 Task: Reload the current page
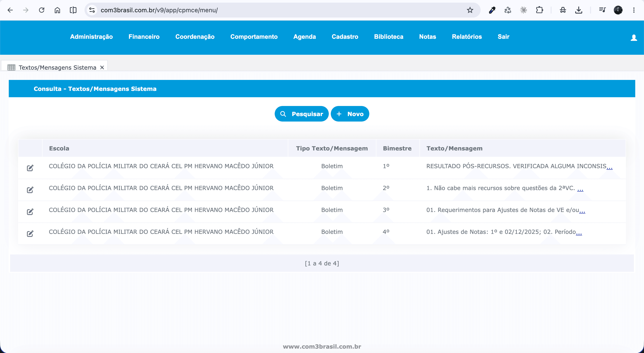click(41, 10)
